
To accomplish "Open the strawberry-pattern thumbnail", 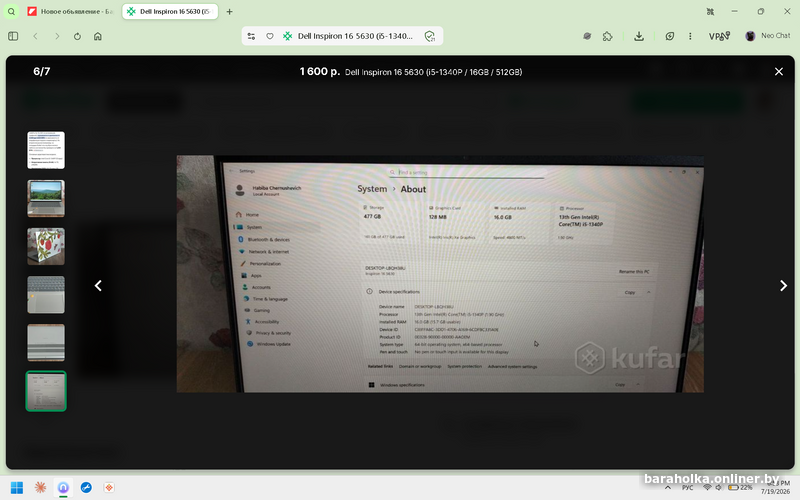I will [46, 246].
